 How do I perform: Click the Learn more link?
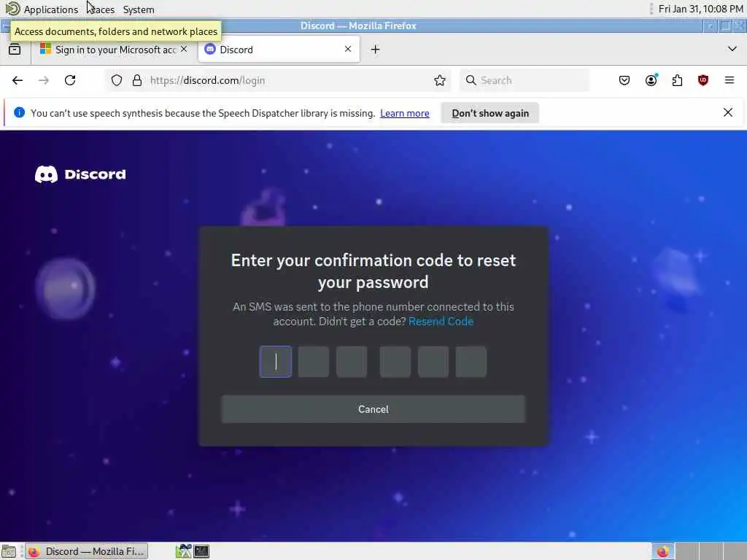pos(404,113)
